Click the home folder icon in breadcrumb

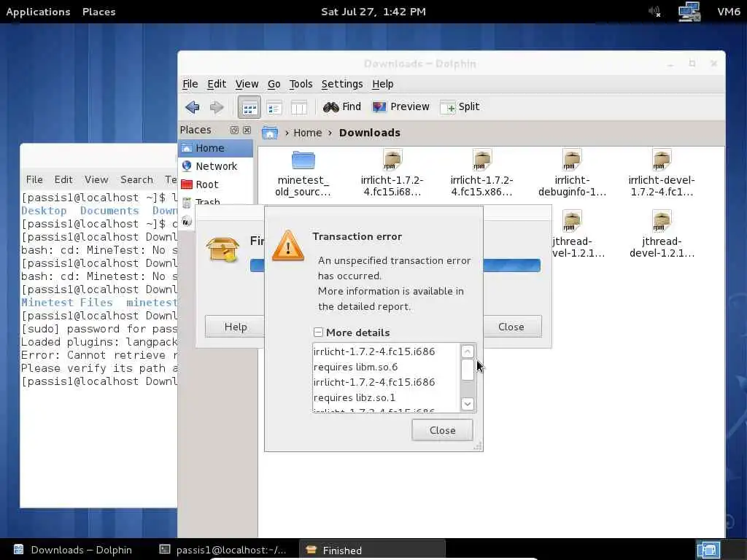(x=270, y=133)
